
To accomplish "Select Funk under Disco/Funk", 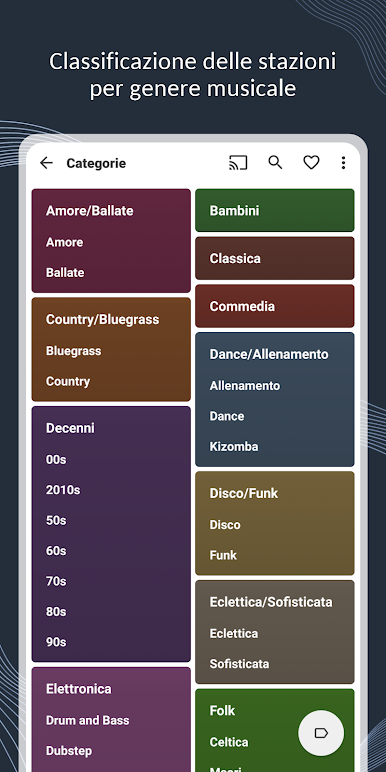I will click(x=223, y=555).
